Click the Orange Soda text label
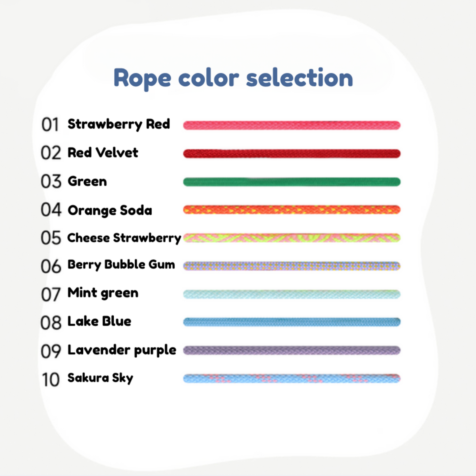 (x=110, y=210)
